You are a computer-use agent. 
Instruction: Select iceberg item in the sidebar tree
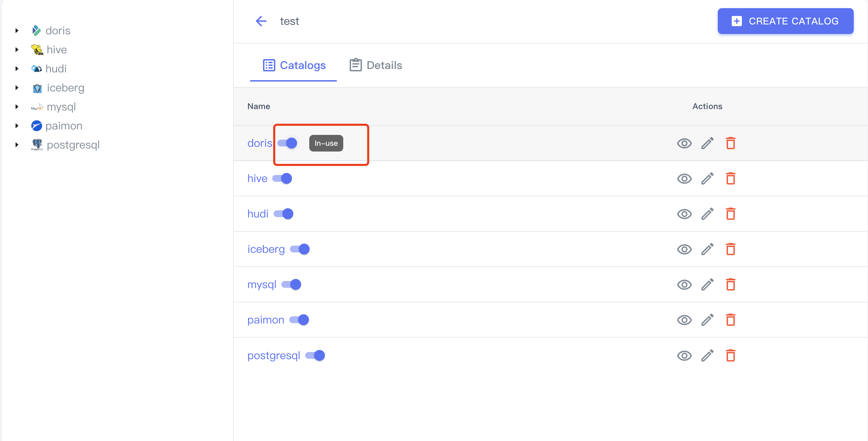pyautogui.click(x=66, y=88)
